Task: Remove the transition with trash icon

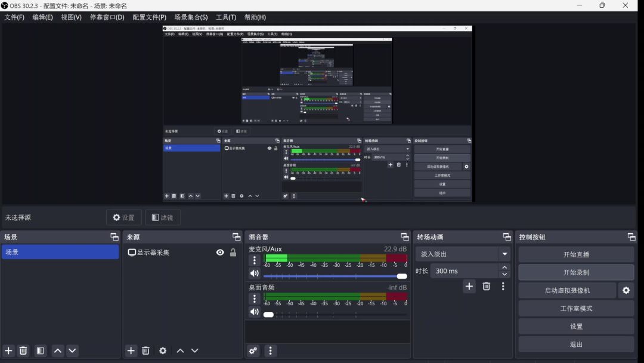Action: click(x=487, y=287)
